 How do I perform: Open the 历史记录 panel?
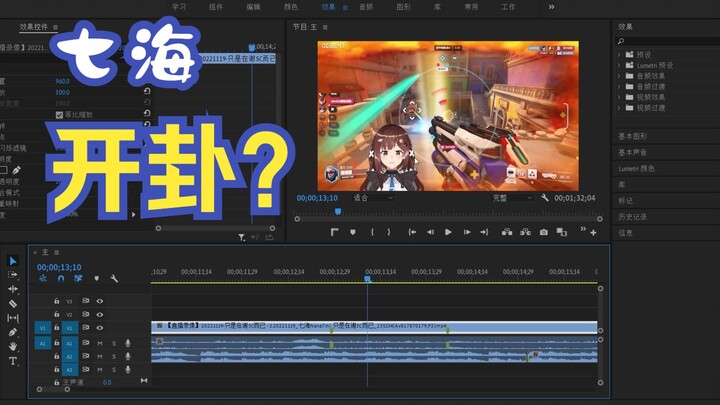tap(632, 217)
